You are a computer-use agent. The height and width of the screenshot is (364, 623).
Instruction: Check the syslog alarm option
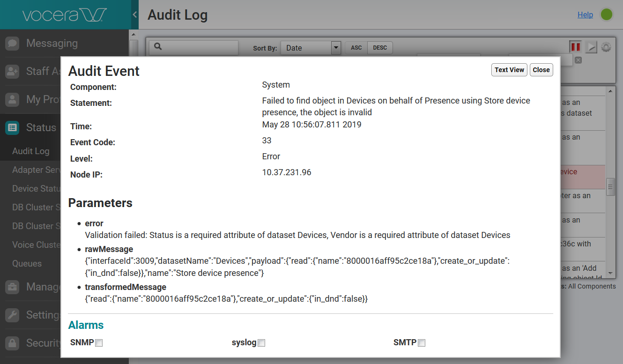[261, 342]
